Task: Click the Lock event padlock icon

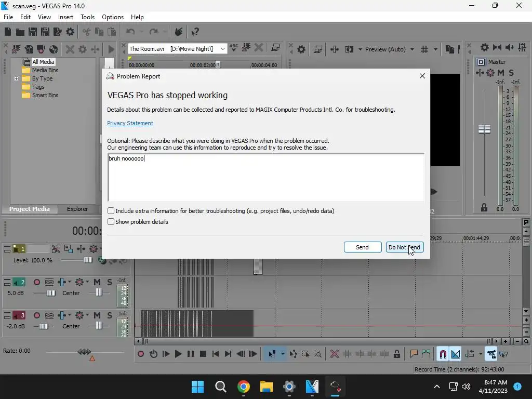Action: point(396,354)
